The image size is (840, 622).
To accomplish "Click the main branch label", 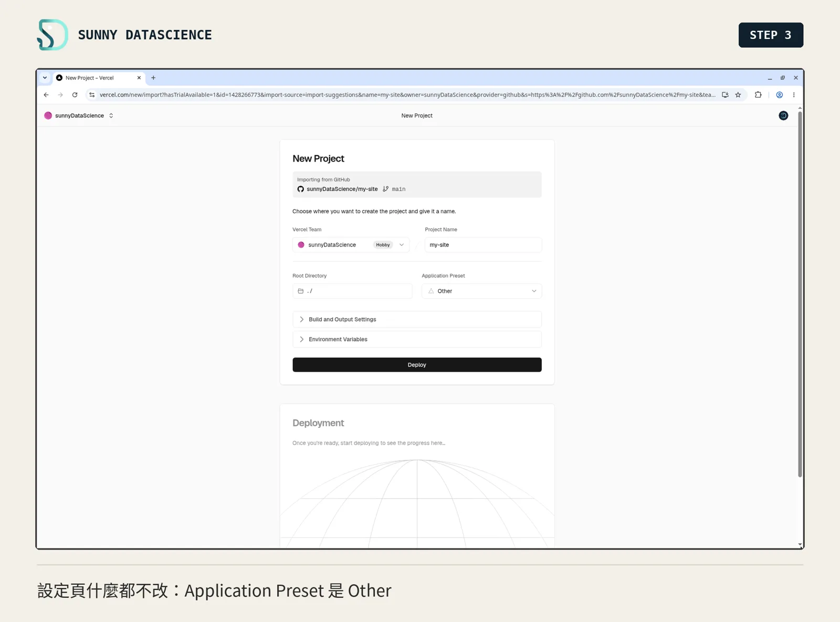I will pyautogui.click(x=398, y=189).
